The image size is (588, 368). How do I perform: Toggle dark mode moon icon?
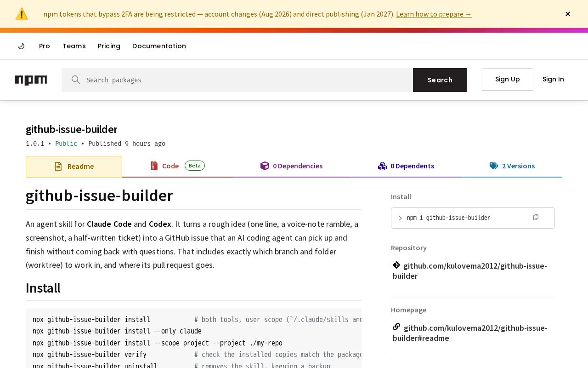click(21, 46)
